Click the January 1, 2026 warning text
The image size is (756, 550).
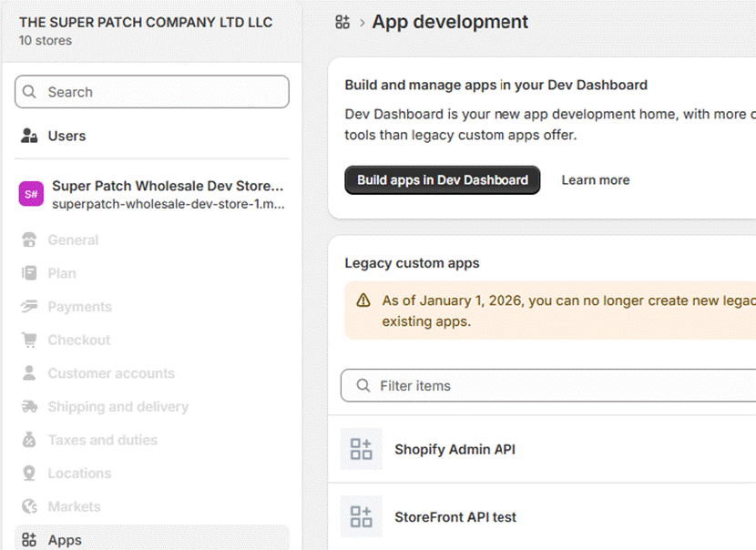click(569, 311)
